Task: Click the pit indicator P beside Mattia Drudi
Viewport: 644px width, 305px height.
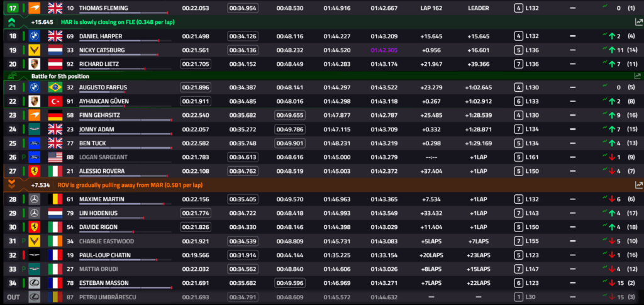Action: click(23, 269)
